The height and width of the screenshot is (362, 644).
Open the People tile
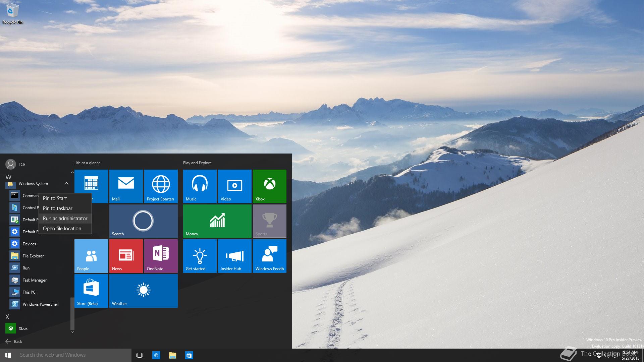[91, 256]
